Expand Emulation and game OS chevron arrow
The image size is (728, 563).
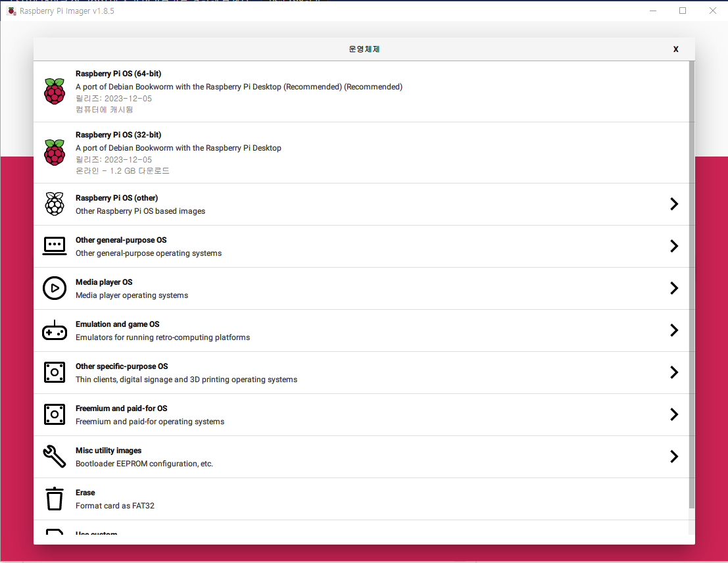[x=674, y=330]
